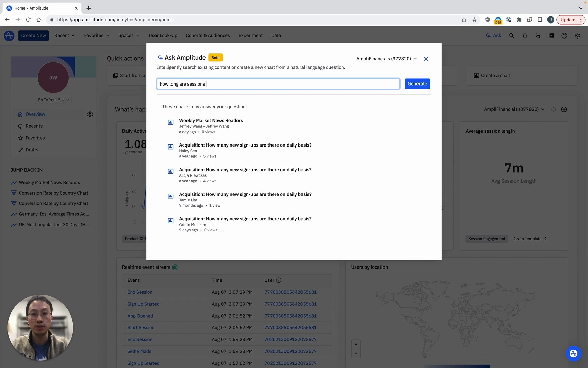Viewport: 588px width, 368px height.
Task: Close the Ask Amplitude dialog
Action: 426,59
